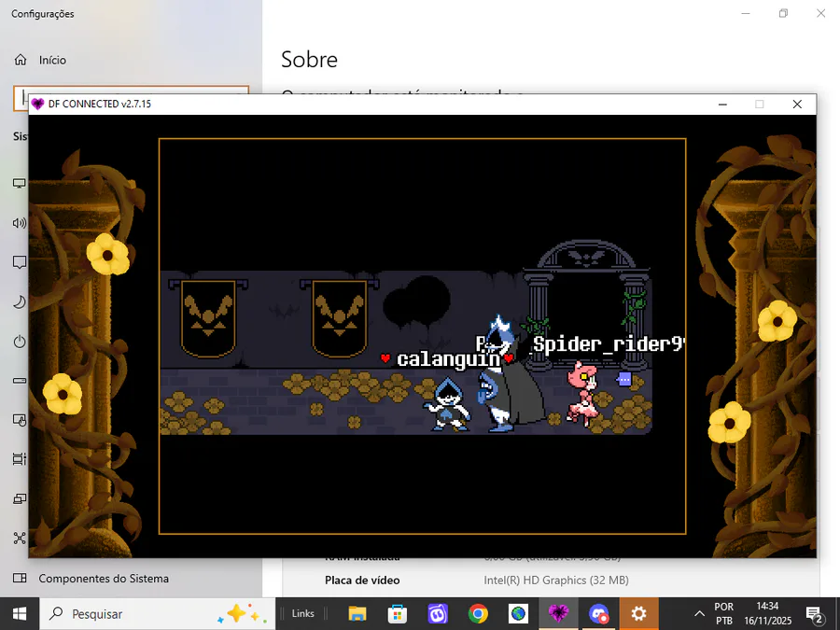The width and height of the screenshot is (840, 630).
Task: Click the small blue spade-hooded character
Action: (x=448, y=404)
